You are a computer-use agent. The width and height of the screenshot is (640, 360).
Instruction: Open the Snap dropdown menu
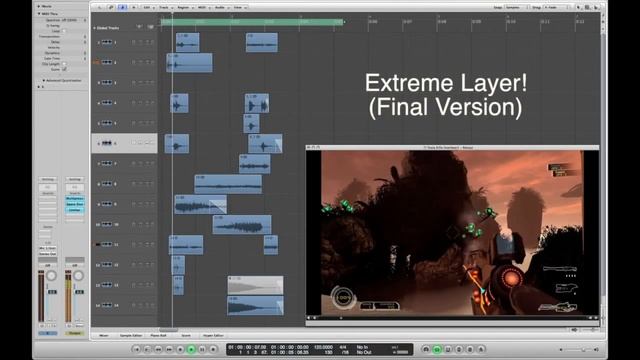tap(516, 7)
